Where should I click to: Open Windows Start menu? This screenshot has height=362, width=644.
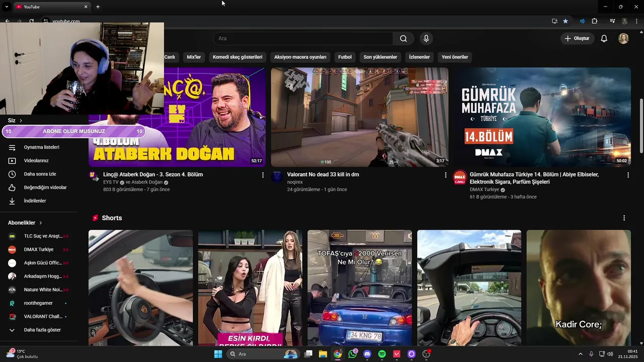click(218, 354)
